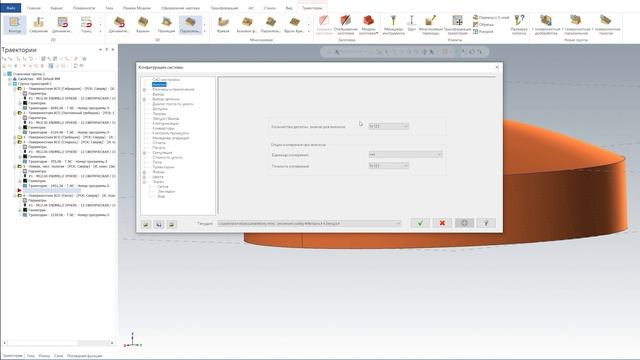This screenshot has width=640, height=360.
Task: Select Допуски in the configuration tree
Action: coord(160,109)
